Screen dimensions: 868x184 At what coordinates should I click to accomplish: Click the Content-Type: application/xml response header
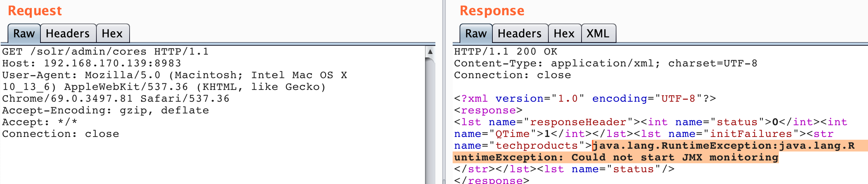[605, 63]
